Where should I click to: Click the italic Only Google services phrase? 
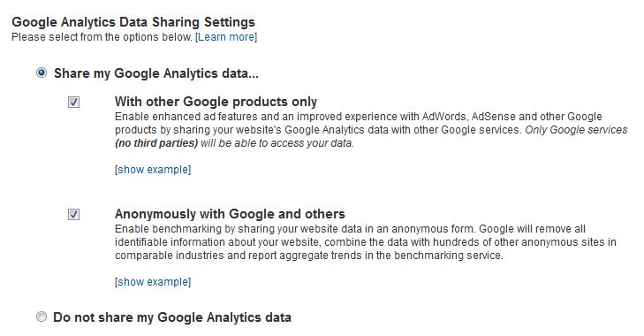pyautogui.click(x=576, y=130)
